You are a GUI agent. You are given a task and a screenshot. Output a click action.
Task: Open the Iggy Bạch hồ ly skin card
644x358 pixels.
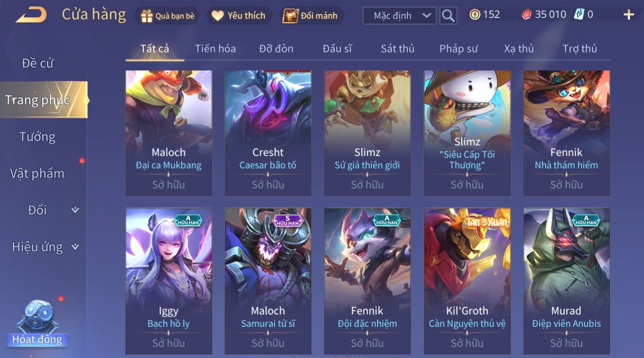169,281
